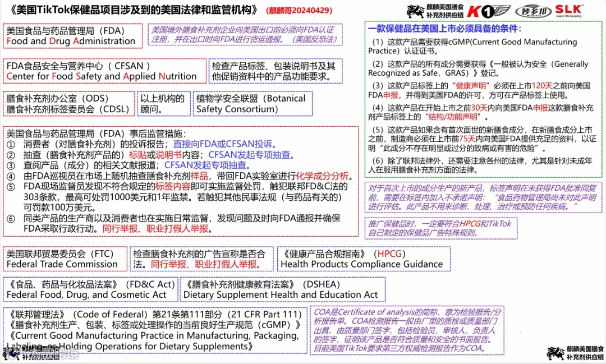Viewport: 606px width, 364px height.
Task: Click the text Food and Drug Administration
Action: click(x=71, y=41)
